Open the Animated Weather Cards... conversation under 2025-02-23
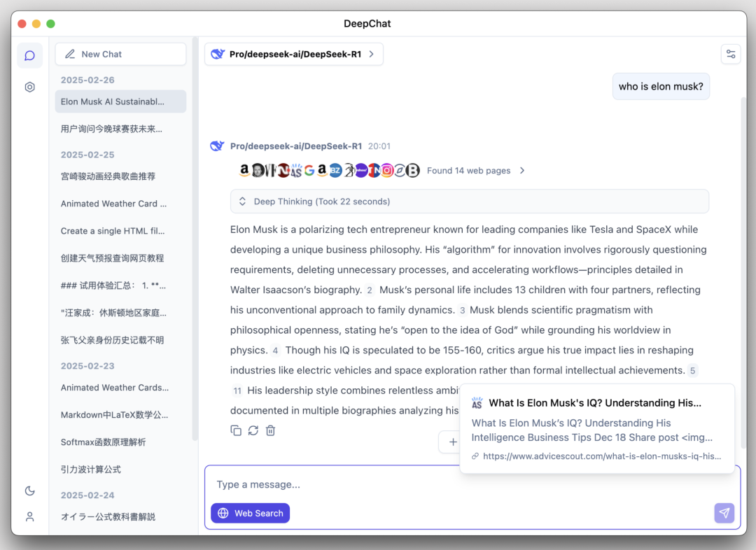 point(120,388)
